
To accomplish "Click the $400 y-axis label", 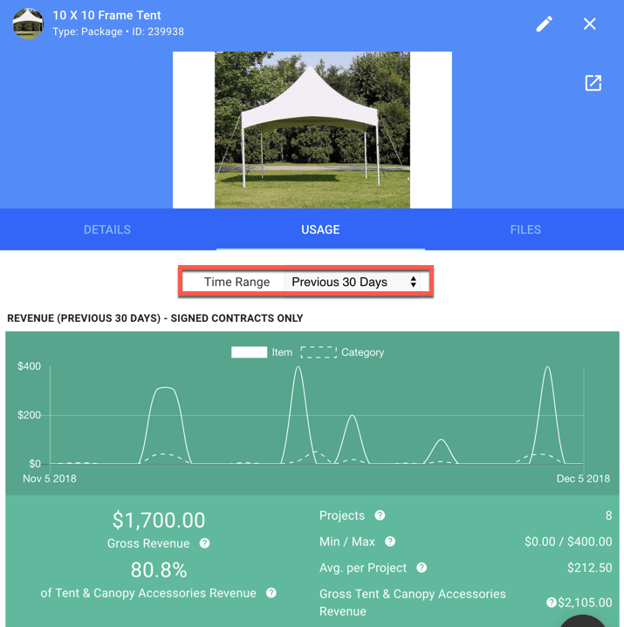I will [29, 366].
